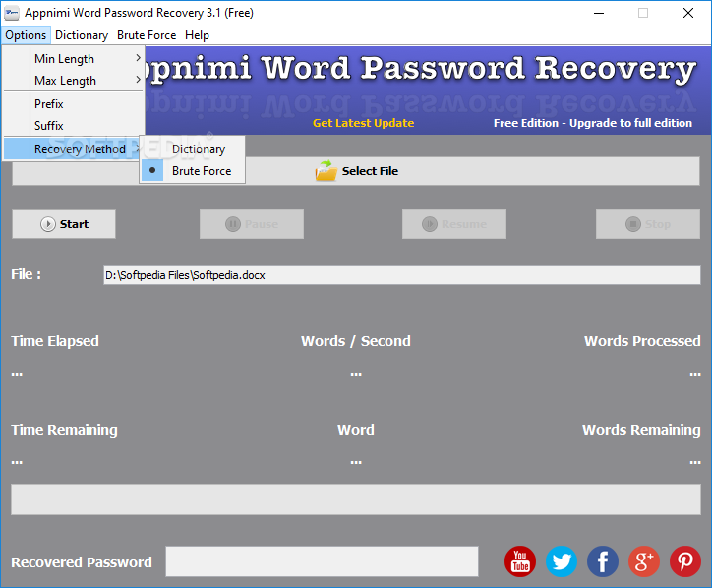Choose the Prefix menu entry
712x588 pixels.
pyautogui.click(x=74, y=104)
